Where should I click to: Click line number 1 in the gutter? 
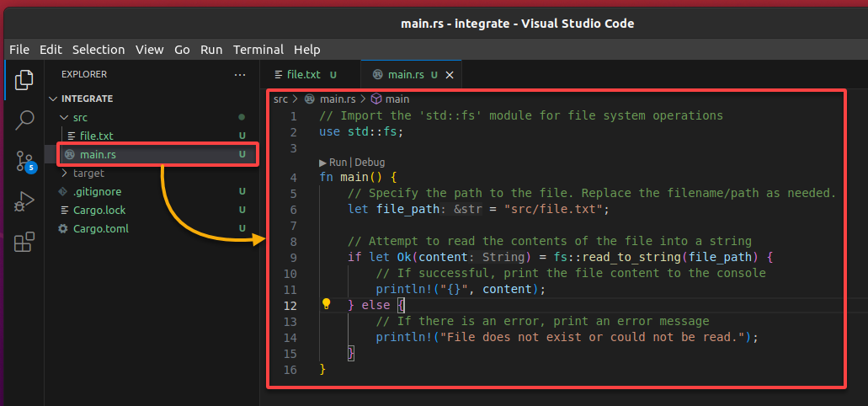click(293, 116)
